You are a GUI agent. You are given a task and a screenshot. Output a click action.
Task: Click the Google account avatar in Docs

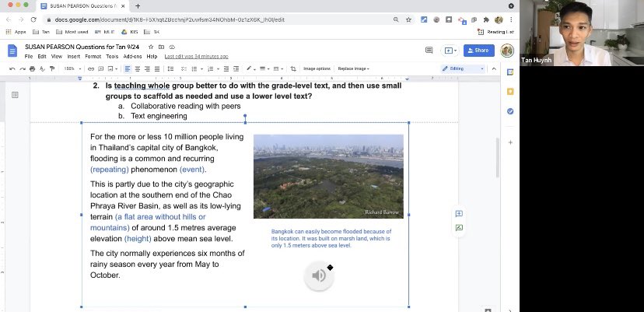[507, 50]
